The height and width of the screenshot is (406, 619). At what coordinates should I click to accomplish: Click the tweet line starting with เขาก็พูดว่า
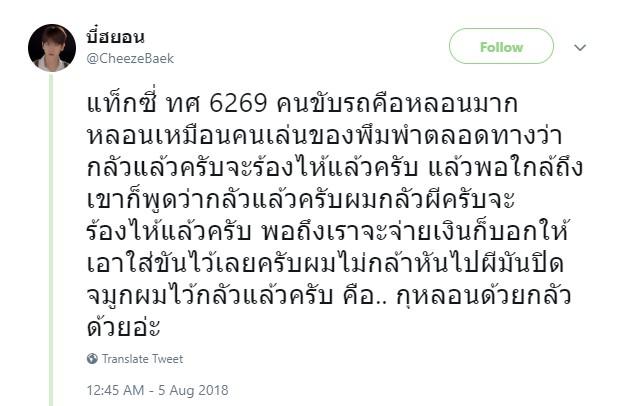point(301,199)
